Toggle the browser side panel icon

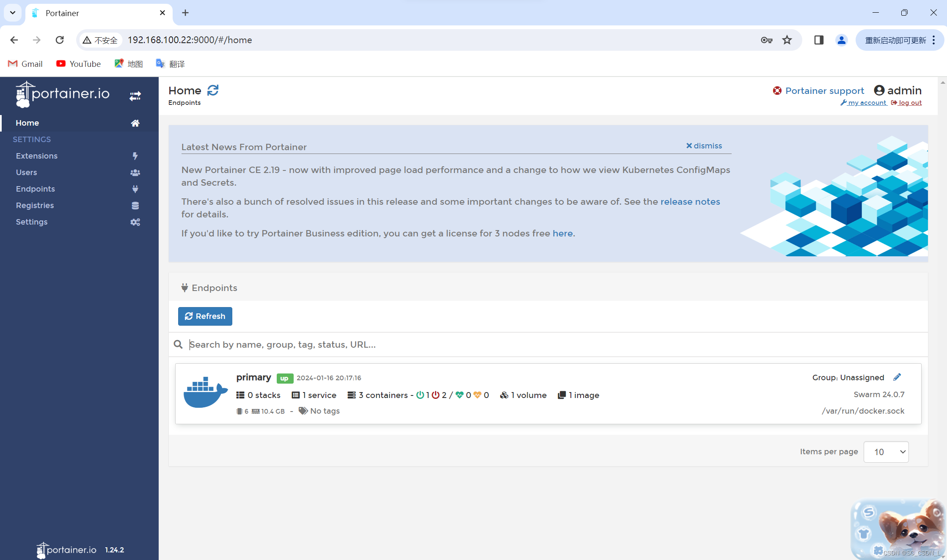(x=818, y=40)
